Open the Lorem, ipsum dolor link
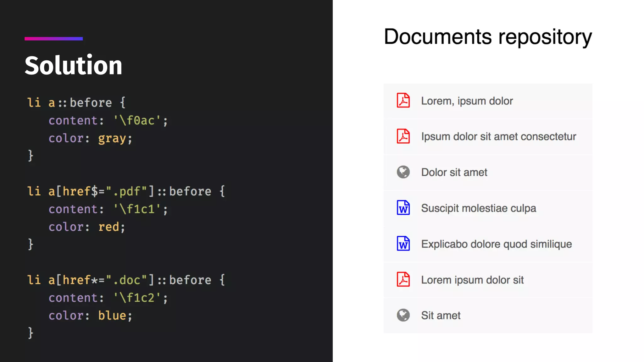The image size is (644, 362). 467,101
